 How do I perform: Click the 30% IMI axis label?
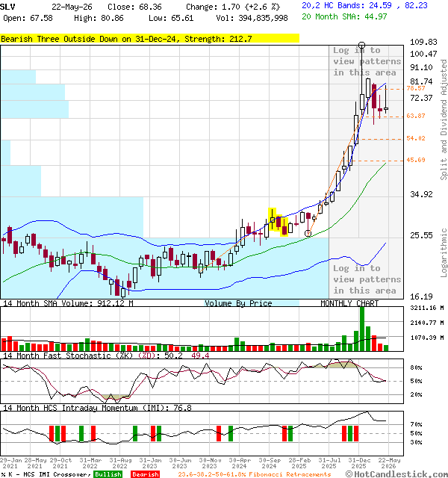click(416, 442)
